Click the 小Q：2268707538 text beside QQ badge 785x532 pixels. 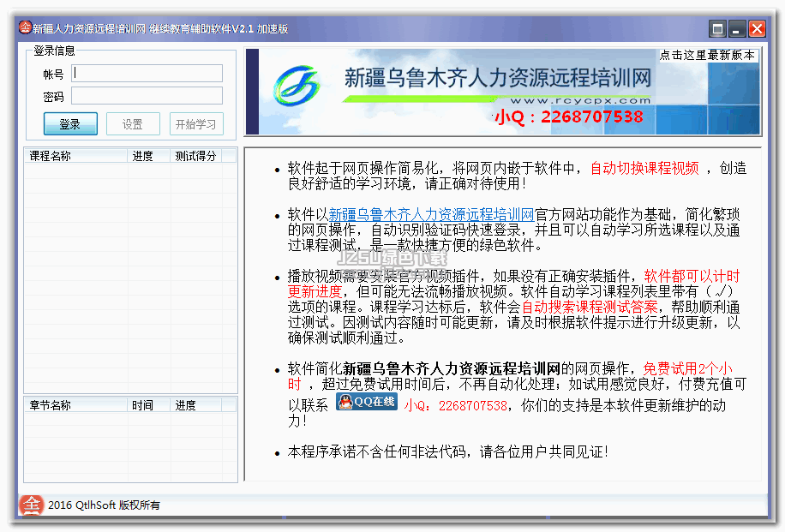(x=456, y=405)
